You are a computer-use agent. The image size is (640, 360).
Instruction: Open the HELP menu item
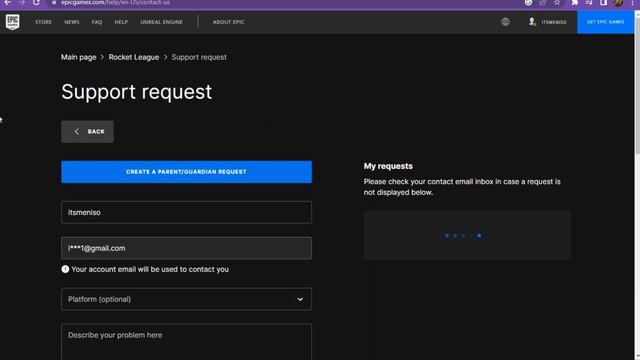[x=121, y=22]
